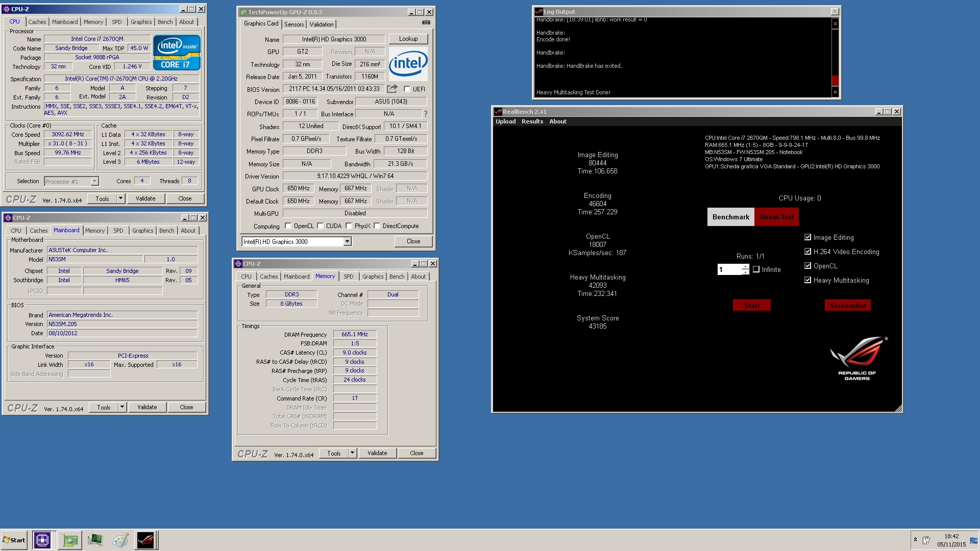The height and width of the screenshot is (551, 980).
Task: Click Close button in GPU-Z window
Action: click(413, 241)
